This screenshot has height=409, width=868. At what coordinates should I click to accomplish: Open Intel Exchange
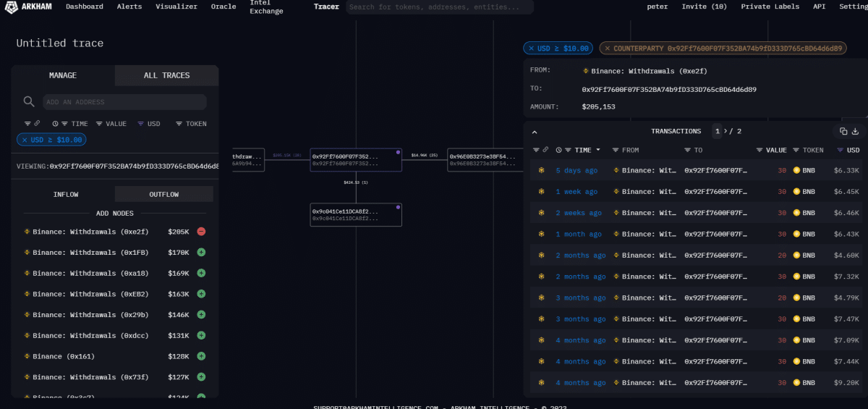click(266, 7)
